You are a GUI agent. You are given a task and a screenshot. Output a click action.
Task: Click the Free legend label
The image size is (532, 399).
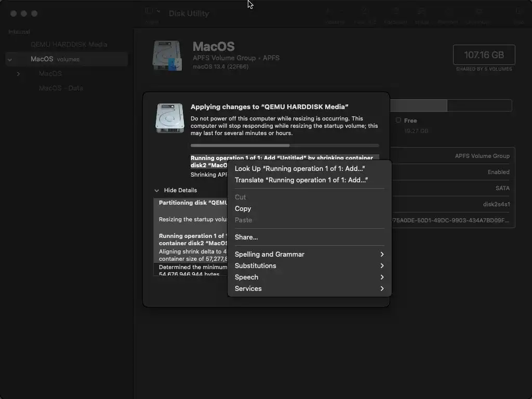(x=410, y=121)
